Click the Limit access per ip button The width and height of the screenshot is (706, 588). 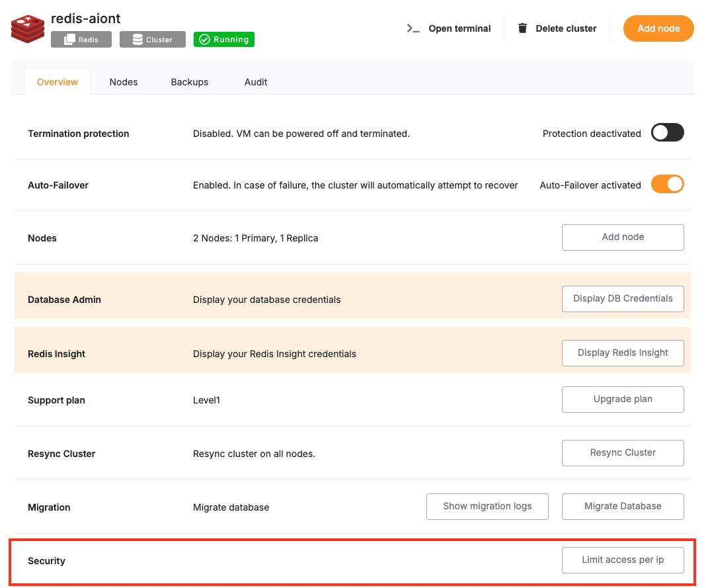[x=623, y=560]
